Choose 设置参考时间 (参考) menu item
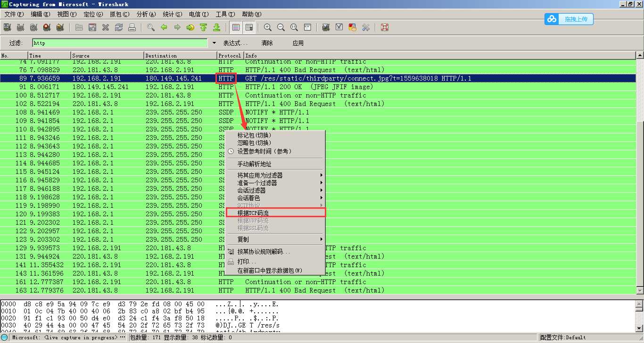Screen dimensions: 644x343 click(275, 151)
